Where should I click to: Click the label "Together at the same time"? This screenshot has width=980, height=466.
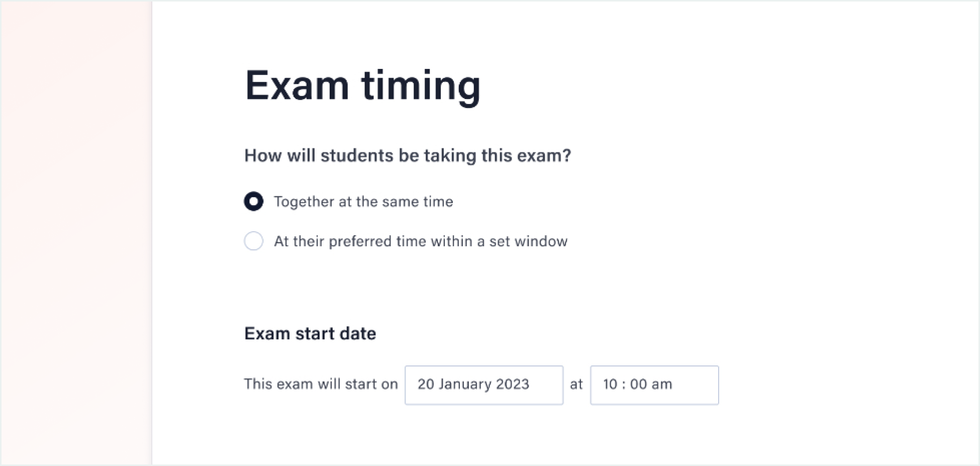(x=363, y=201)
